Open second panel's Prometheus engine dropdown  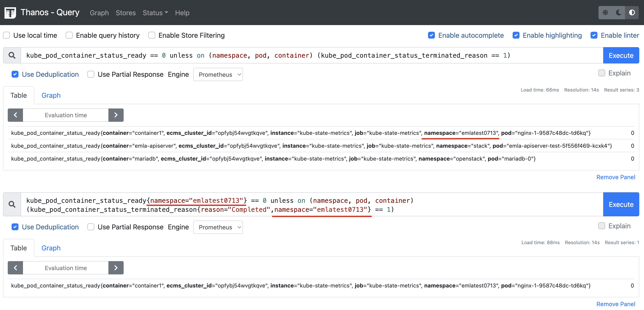pyautogui.click(x=218, y=227)
